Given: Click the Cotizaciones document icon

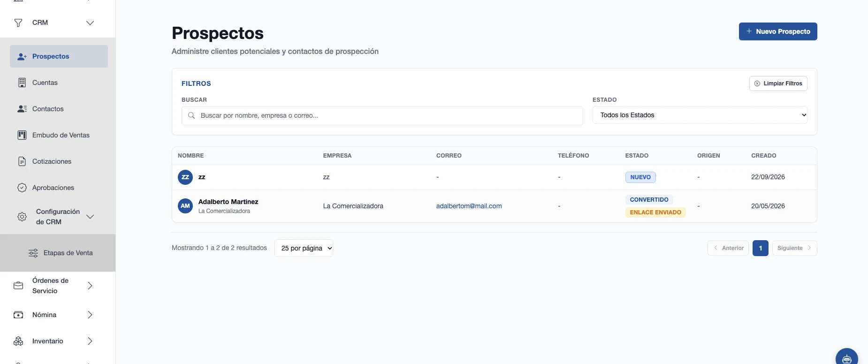Looking at the screenshot, I should coord(22,161).
